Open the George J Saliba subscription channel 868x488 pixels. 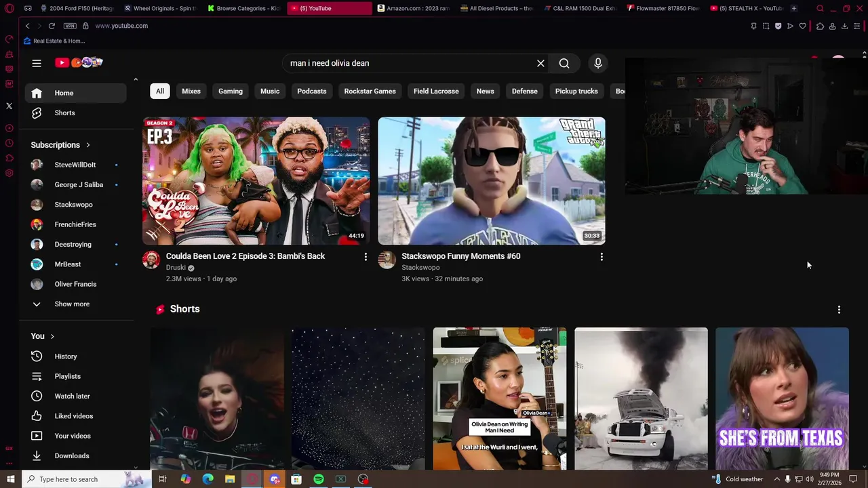pos(76,184)
